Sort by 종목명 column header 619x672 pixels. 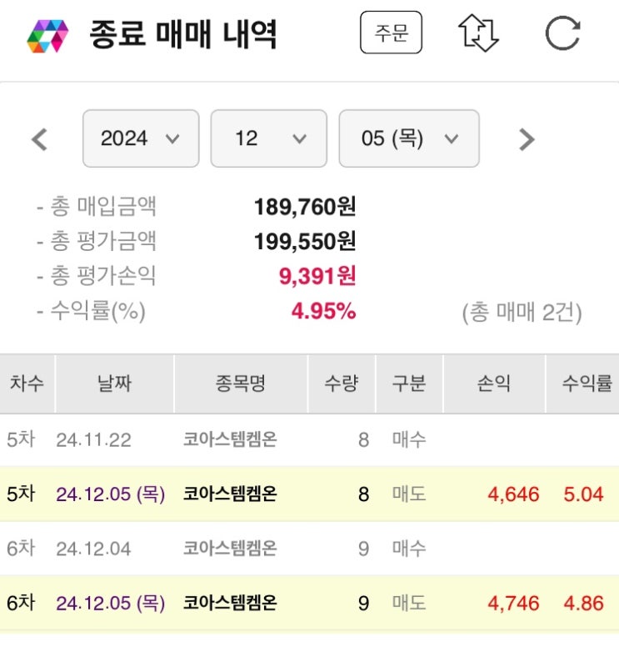pos(240,384)
